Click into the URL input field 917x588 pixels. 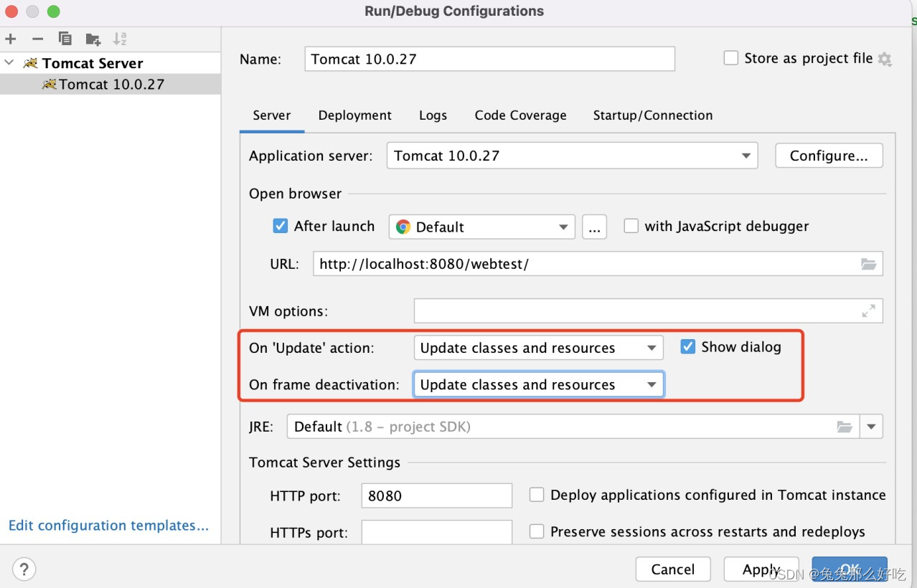598,264
